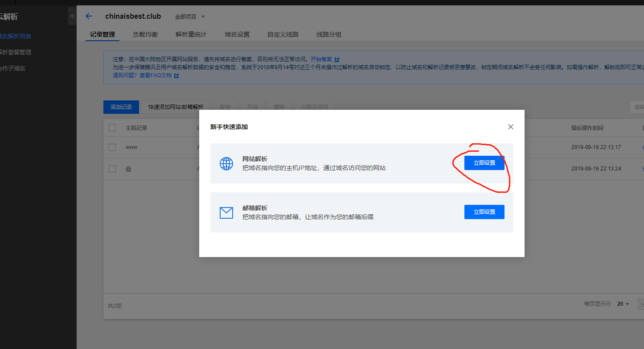Open the 每页显示行 20 dropdown
Image resolution: width=644 pixels, height=349 pixels.
click(622, 303)
